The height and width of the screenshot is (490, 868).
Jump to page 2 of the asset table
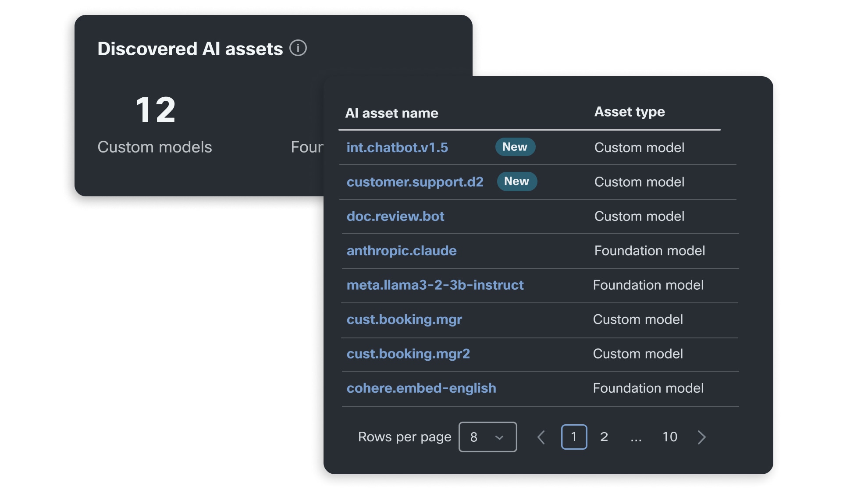604,437
